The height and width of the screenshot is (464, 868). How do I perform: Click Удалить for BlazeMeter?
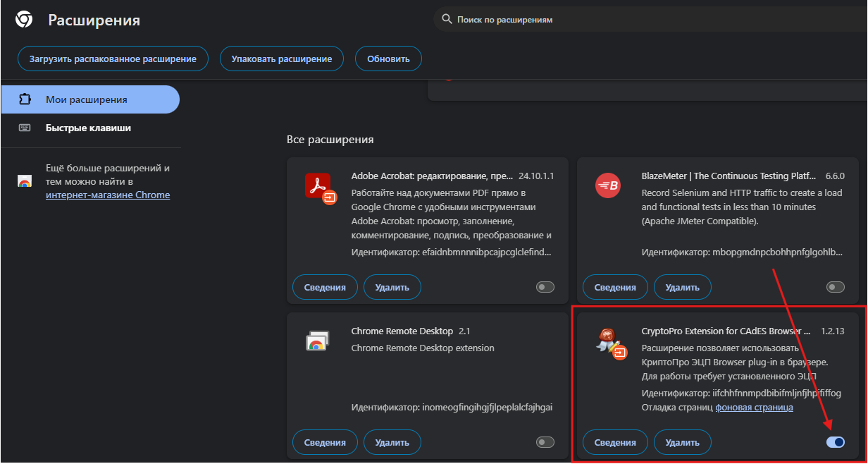683,287
